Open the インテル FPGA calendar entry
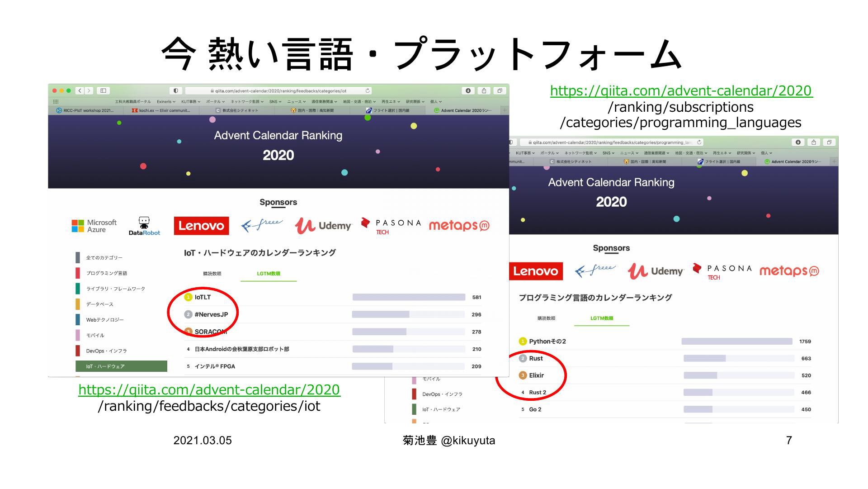The height and width of the screenshot is (489, 868). (215, 366)
